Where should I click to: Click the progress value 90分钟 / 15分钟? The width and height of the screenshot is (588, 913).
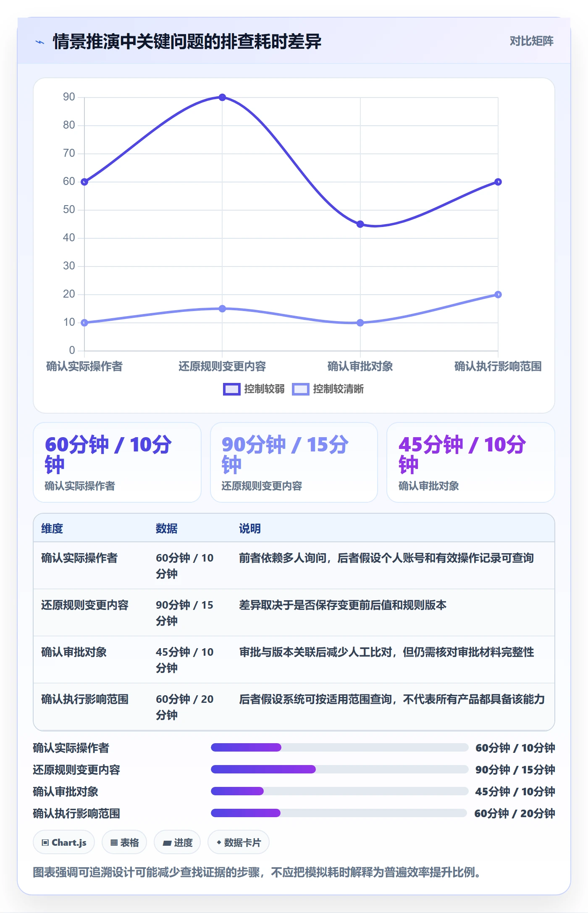pos(515,770)
